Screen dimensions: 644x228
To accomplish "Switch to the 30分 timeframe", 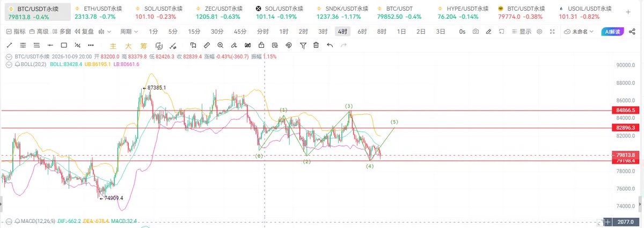I will (217, 32).
